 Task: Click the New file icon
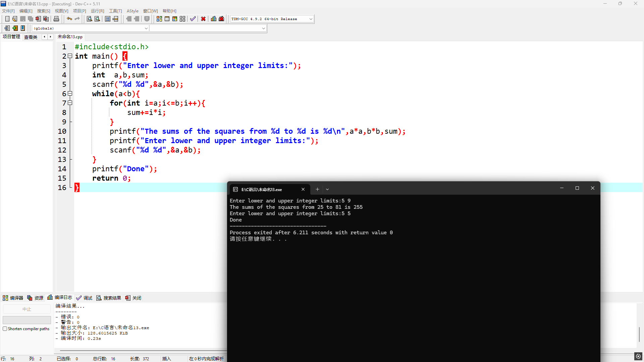click(x=7, y=19)
